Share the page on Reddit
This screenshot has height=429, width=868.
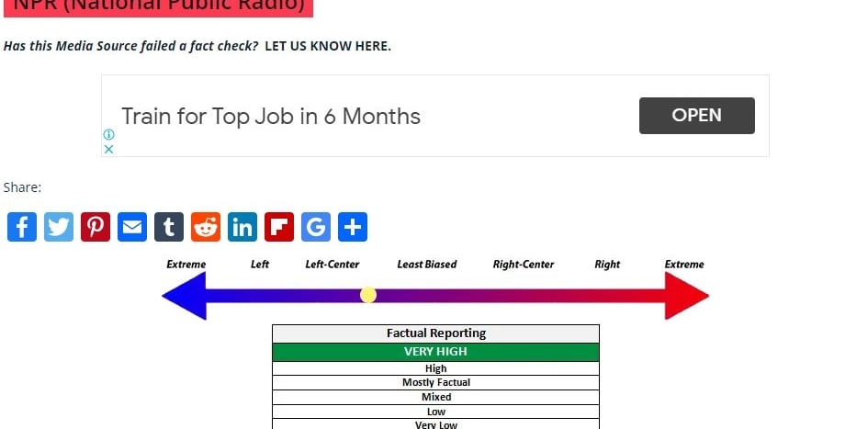(206, 227)
